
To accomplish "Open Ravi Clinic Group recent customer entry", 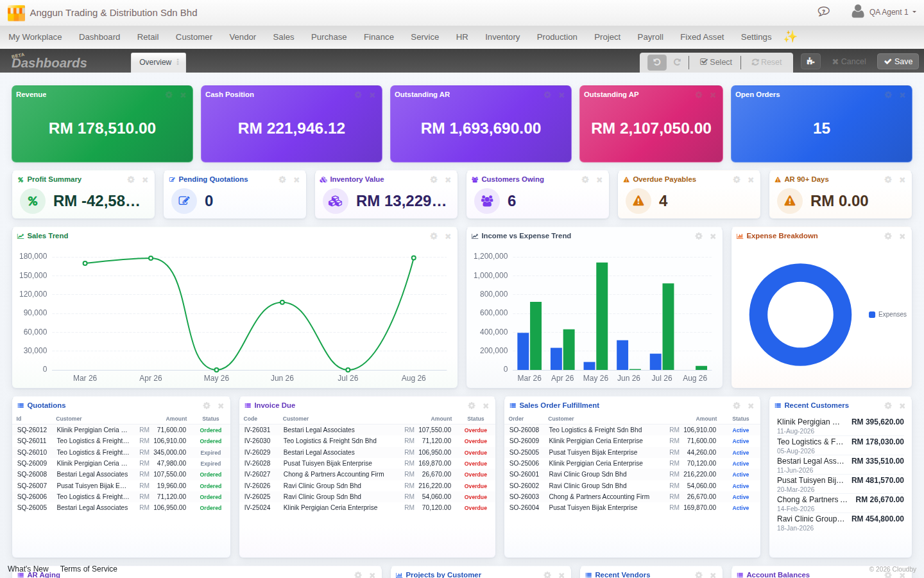I will point(841,523).
